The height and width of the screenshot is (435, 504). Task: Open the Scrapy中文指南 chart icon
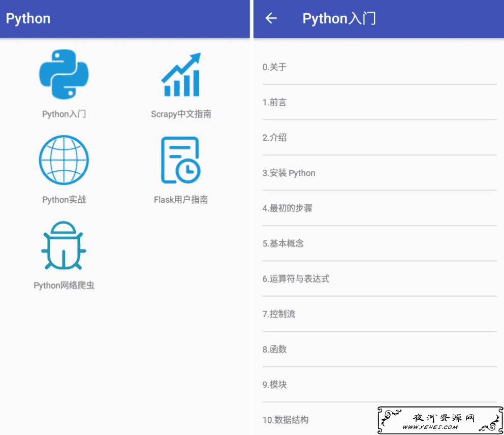pos(181,74)
